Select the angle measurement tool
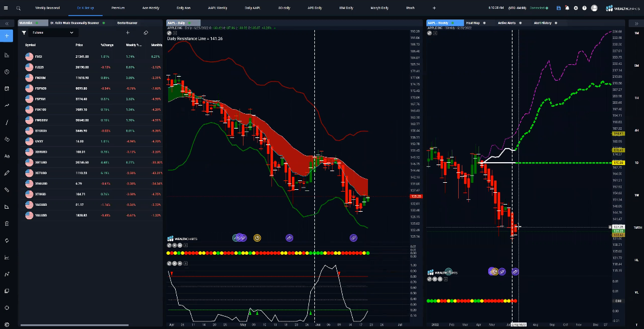The height and width of the screenshot is (329, 644). [6, 206]
